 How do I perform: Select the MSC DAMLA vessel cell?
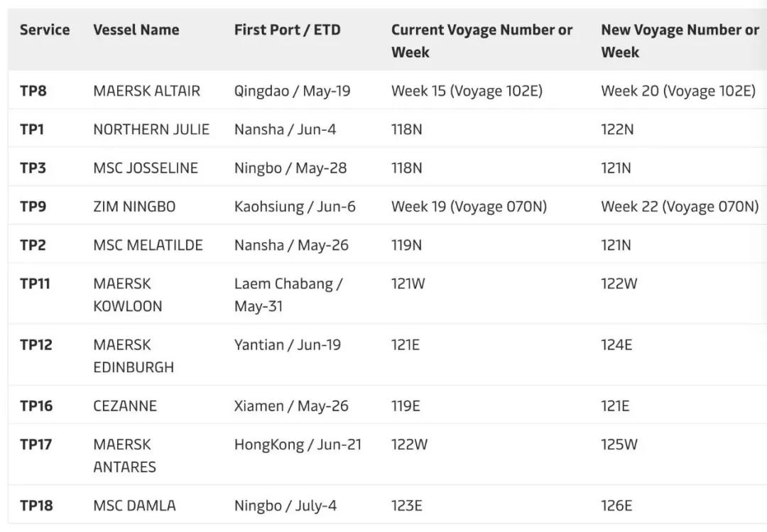(134, 506)
